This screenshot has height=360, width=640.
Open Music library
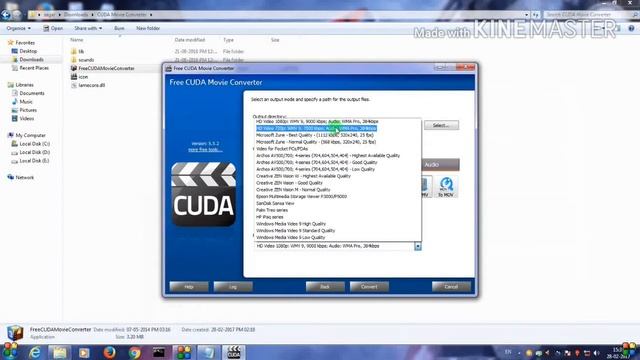pos(26,102)
